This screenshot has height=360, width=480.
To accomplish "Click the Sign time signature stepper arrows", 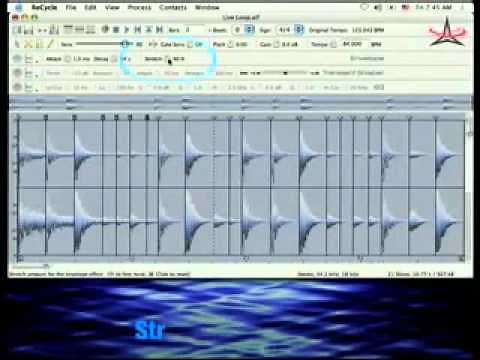I will coord(299,30).
